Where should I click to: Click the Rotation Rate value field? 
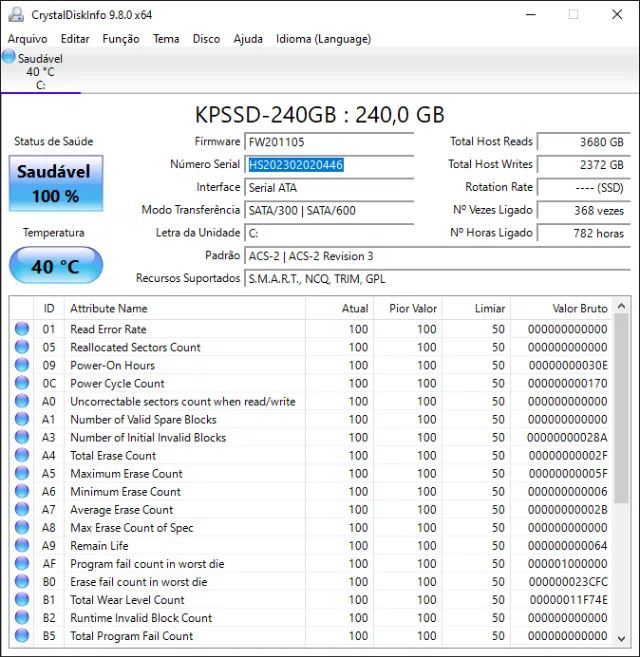coord(583,188)
